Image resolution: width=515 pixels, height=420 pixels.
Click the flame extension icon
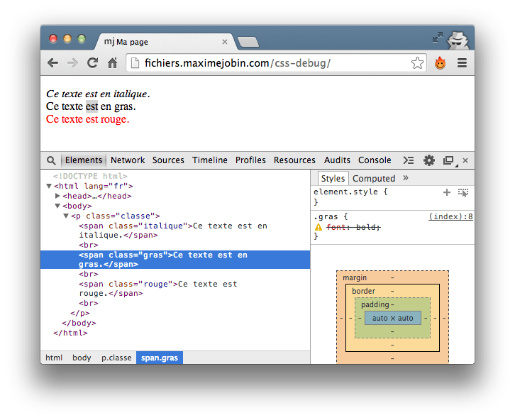440,63
